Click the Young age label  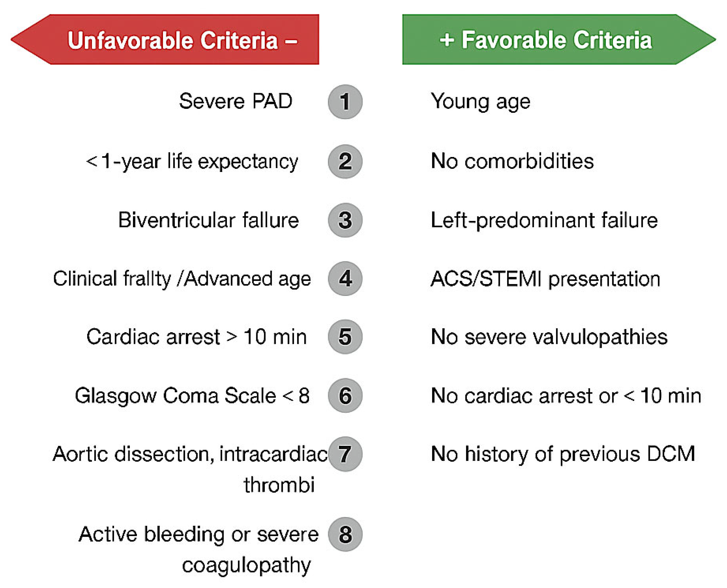480,102
